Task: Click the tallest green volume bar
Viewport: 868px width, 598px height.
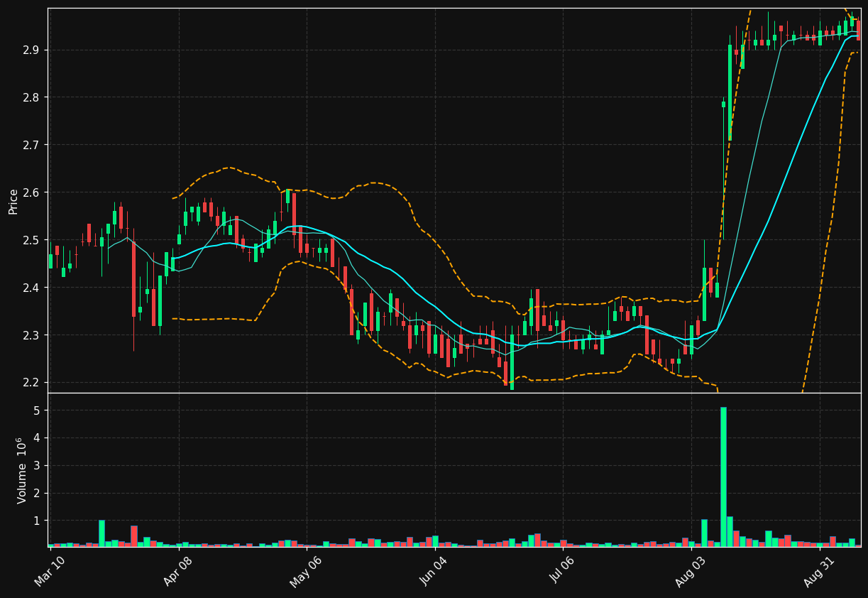Action: pos(723,477)
